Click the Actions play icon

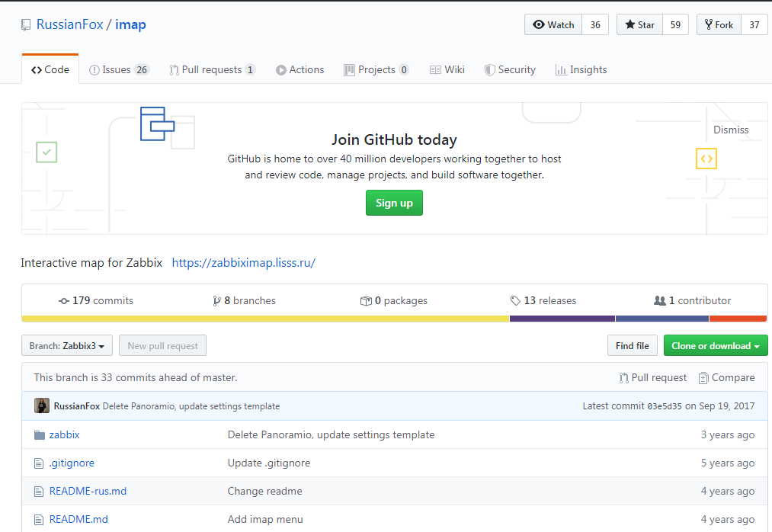(x=280, y=70)
